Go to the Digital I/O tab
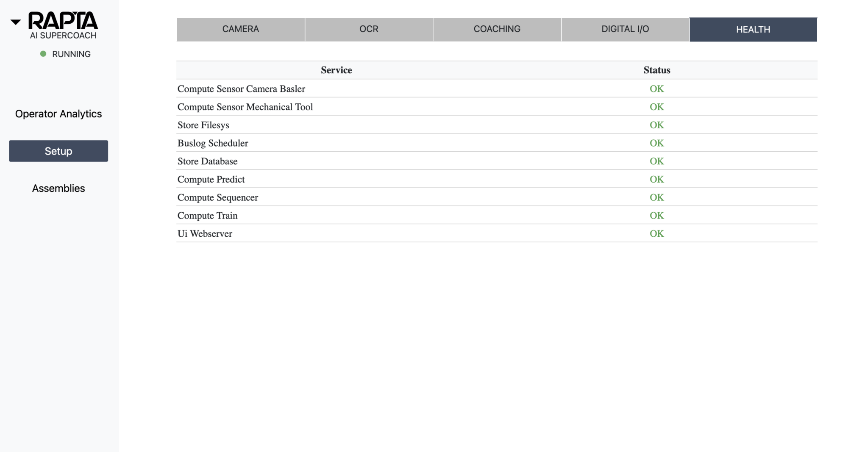This screenshot has height=452, width=868. [x=625, y=29]
